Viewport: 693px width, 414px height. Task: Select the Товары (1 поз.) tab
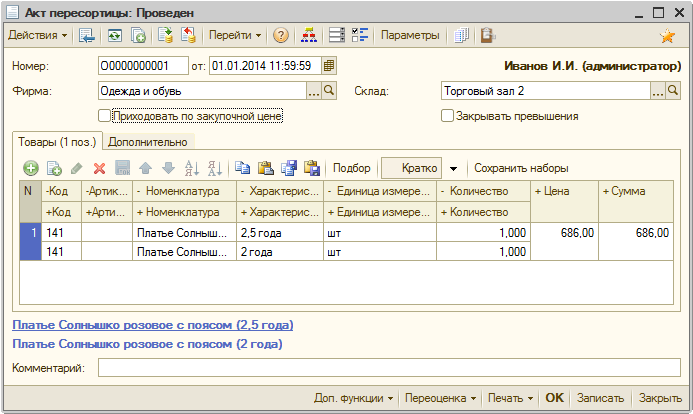[x=57, y=142]
